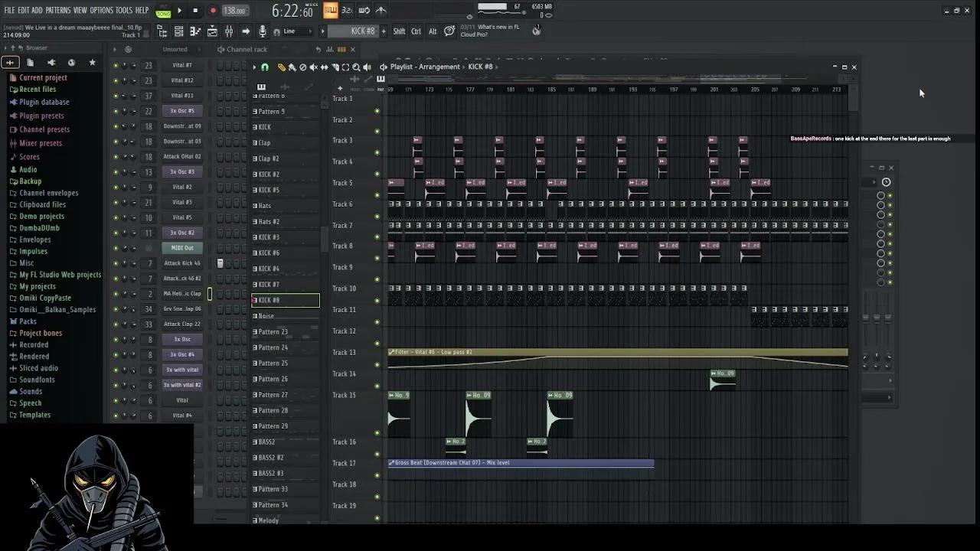The width and height of the screenshot is (980, 551).
Task: Expand the Packs folder in browser
Action: click(28, 321)
